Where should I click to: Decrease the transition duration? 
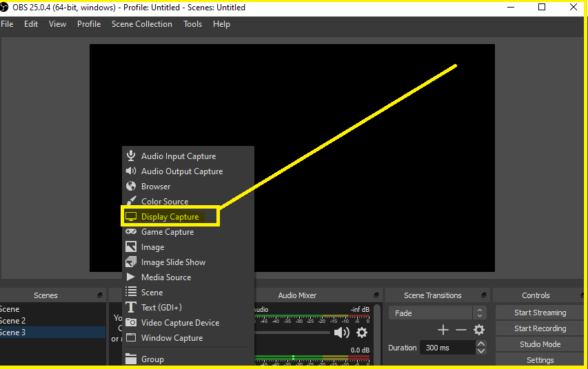480,351
